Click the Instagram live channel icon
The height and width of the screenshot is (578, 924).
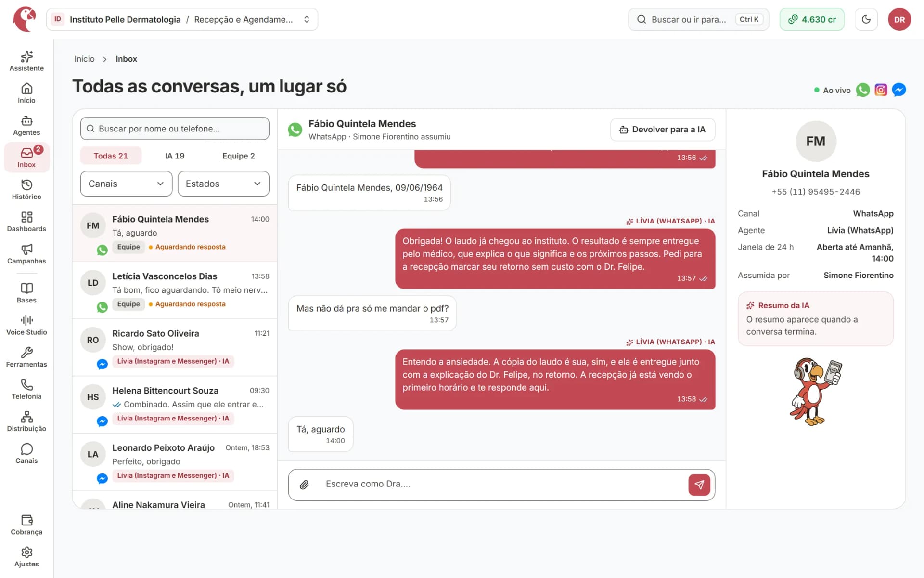pyautogui.click(x=881, y=90)
